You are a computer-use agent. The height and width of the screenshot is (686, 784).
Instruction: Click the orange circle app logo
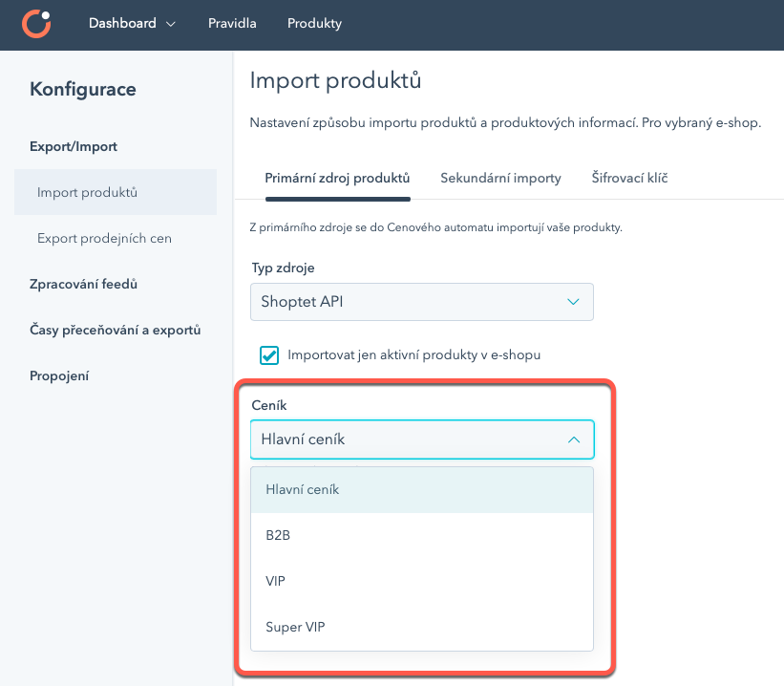[37, 23]
